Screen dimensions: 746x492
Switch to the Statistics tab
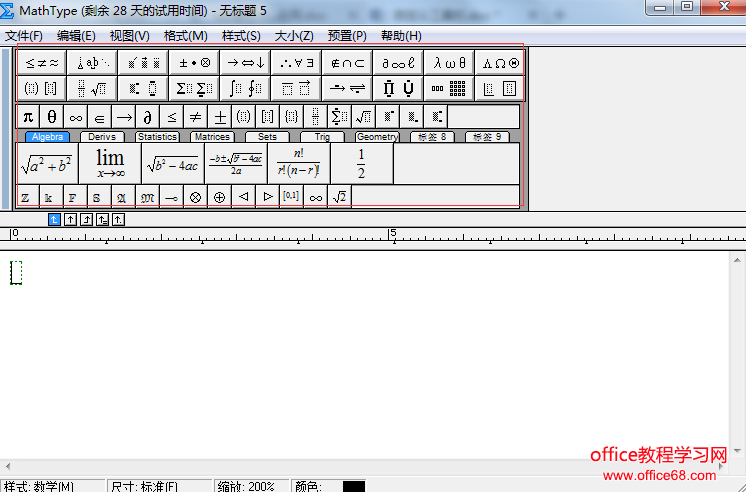coord(157,137)
